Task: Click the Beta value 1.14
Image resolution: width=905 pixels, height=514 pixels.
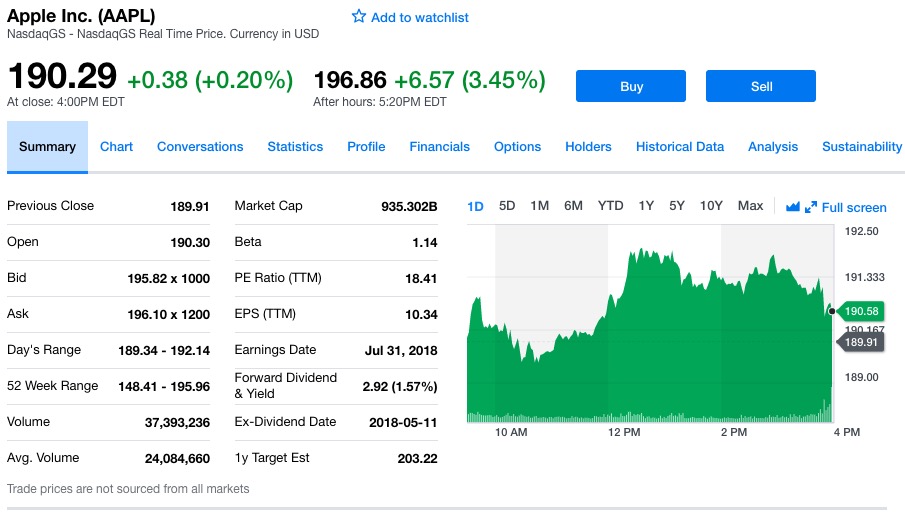Action: (x=425, y=242)
